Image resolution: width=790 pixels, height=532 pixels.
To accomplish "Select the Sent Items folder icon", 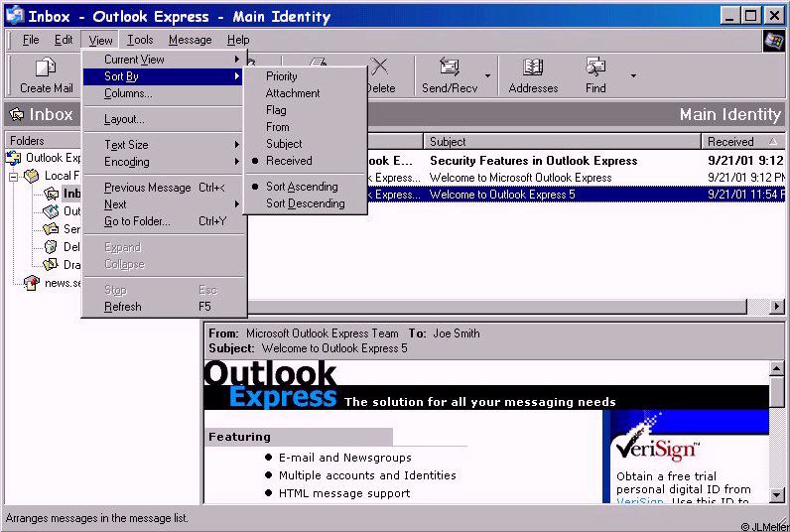I will click(x=51, y=229).
